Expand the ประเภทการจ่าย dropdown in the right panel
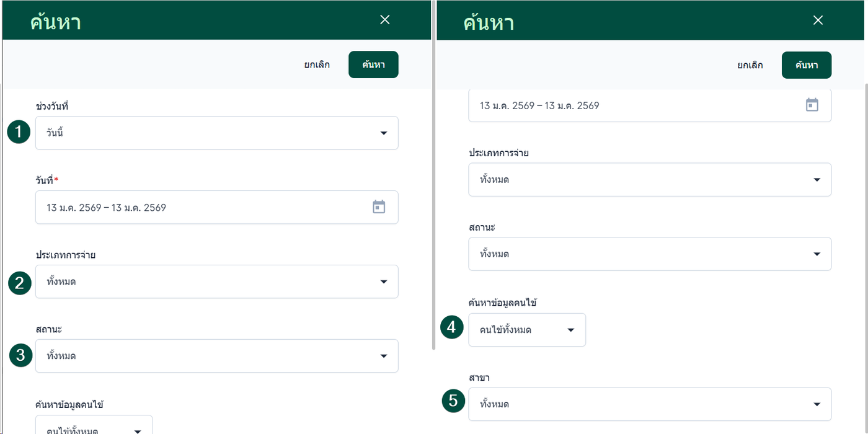 [x=649, y=180]
